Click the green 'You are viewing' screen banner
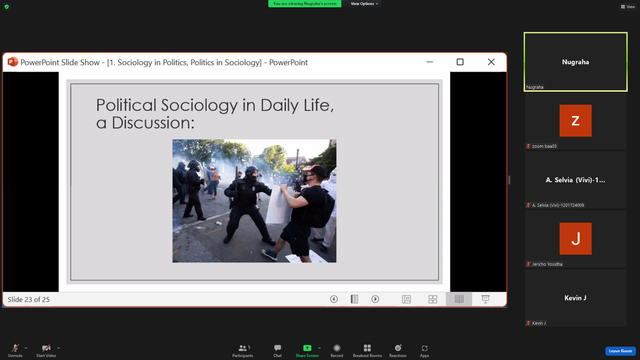This screenshot has height=360, width=640. [304, 4]
